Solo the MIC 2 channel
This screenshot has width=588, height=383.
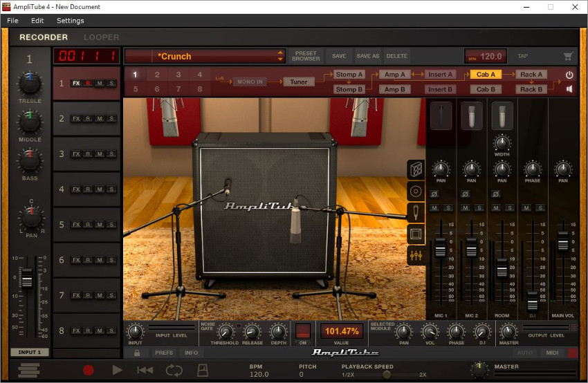479,208
